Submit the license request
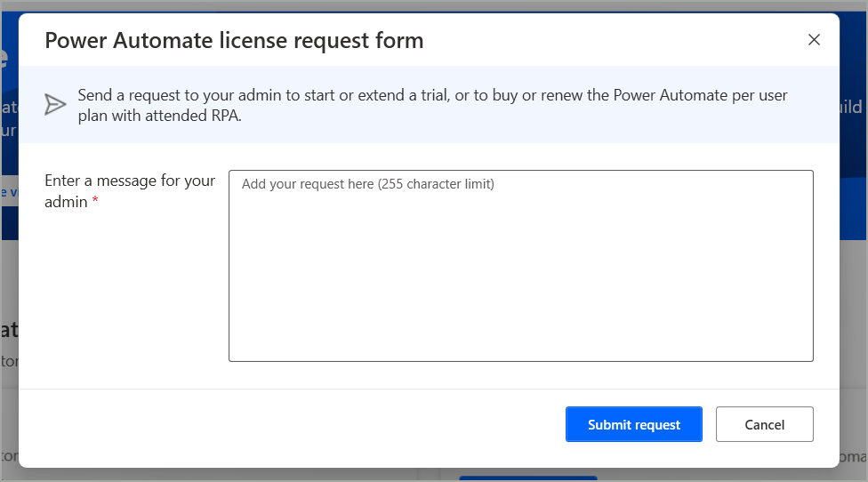Viewport: 868px width, 482px height. pyautogui.click(x=634, y=424)
